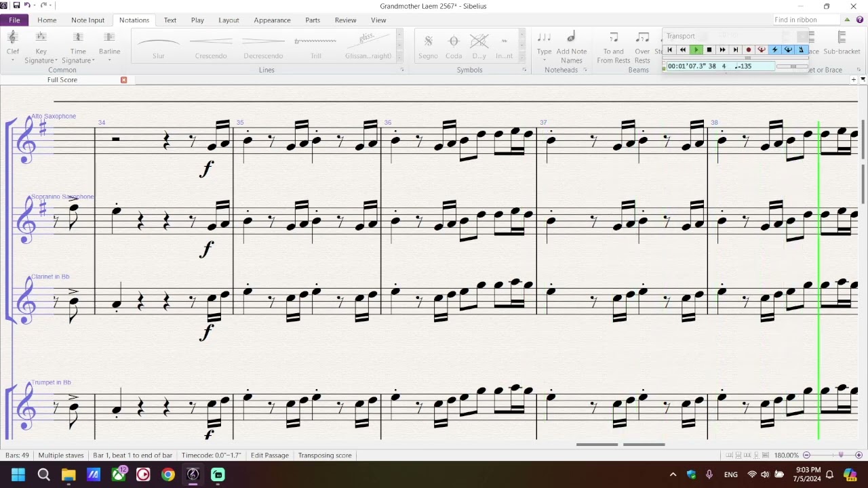The image size is (868, 488).
Task: Save the score with the disk icon
Action: (x=16, y=5)
